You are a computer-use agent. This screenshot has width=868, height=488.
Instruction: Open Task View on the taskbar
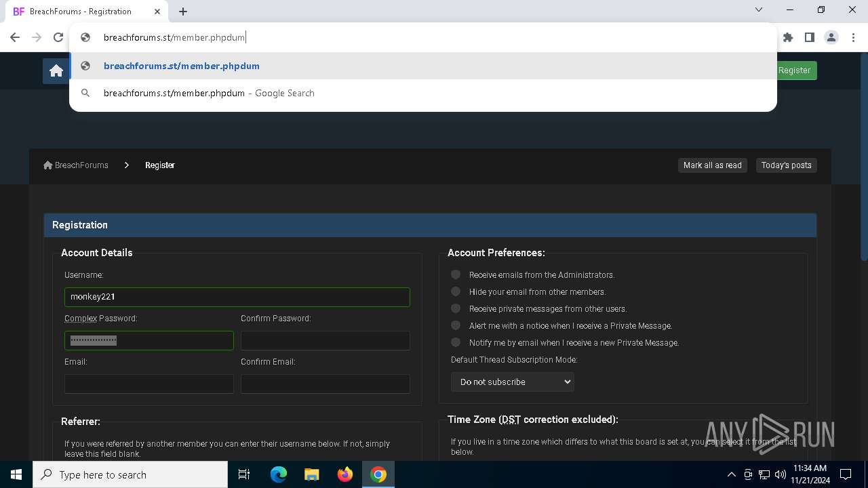pos(244,474)
